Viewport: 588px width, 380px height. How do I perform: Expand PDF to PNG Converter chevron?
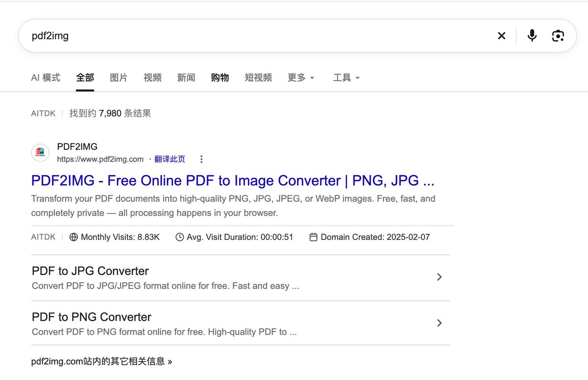click(440, 323)
